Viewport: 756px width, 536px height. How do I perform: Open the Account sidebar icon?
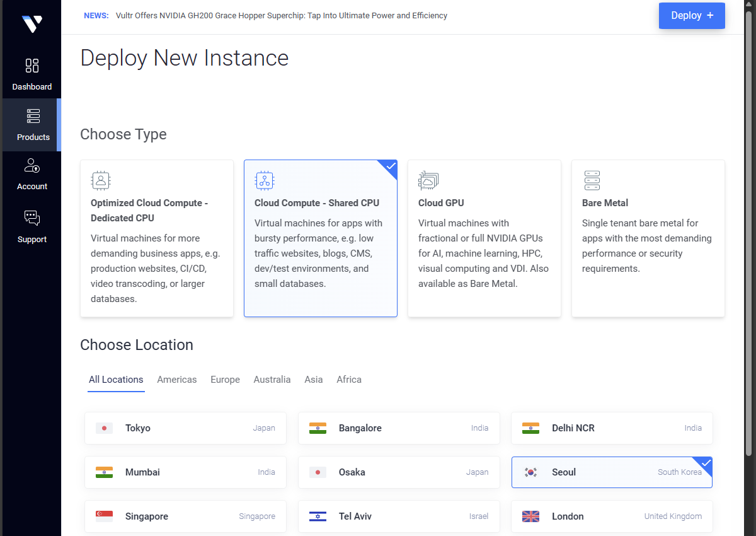32,165
